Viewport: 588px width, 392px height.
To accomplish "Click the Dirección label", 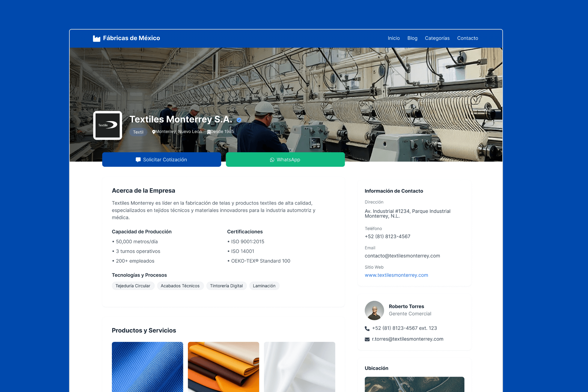I will point(374,202).
